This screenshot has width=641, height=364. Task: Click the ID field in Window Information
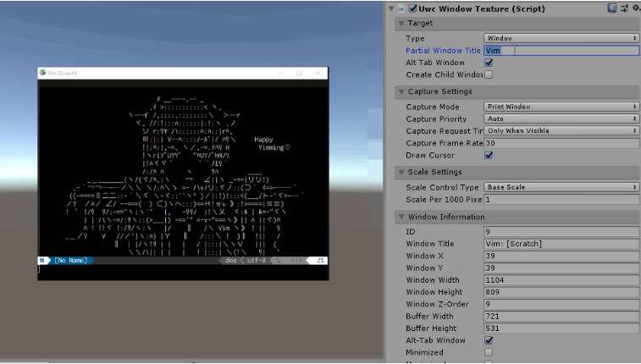click(x=561, y=232)
